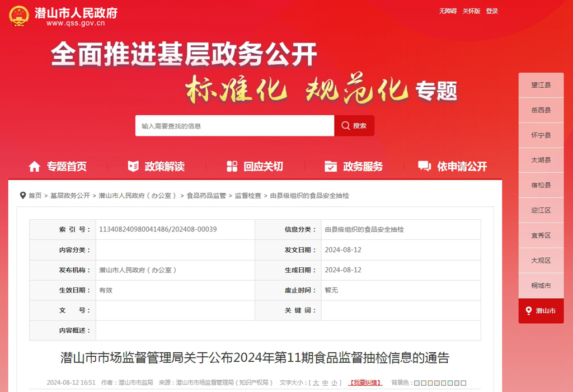This screenshot has width=573, height=392.
Task: Click the 发布机构 value 潜山市人民政府（办公室）
Action: tap(138, 270)
